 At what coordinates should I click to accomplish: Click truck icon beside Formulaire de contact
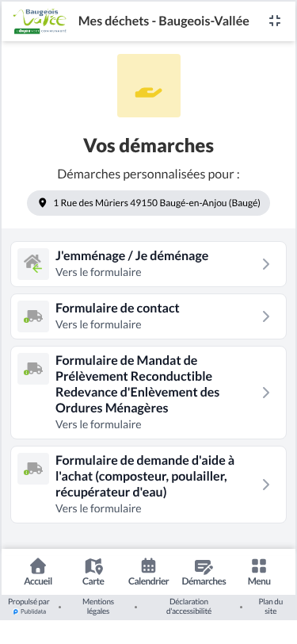point(33,316)
